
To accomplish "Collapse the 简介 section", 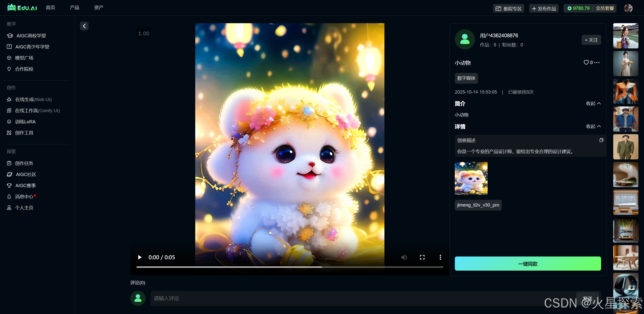I will tap(593, 103).
